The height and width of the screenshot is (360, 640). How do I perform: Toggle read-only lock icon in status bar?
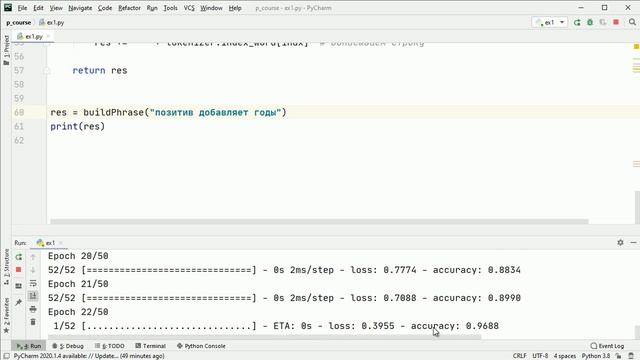click(619, 356)
